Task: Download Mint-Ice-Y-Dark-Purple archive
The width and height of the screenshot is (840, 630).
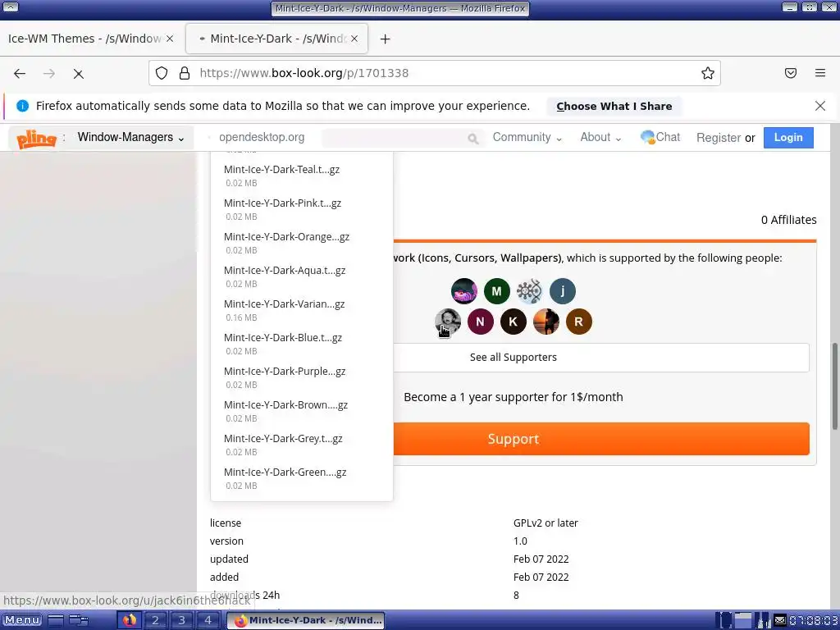Action: (285, 372)
